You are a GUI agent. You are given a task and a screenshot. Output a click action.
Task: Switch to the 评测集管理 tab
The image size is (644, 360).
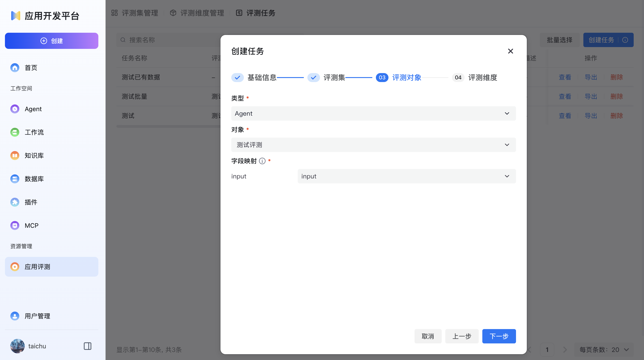pyautogui.click(x=139, y=13)
